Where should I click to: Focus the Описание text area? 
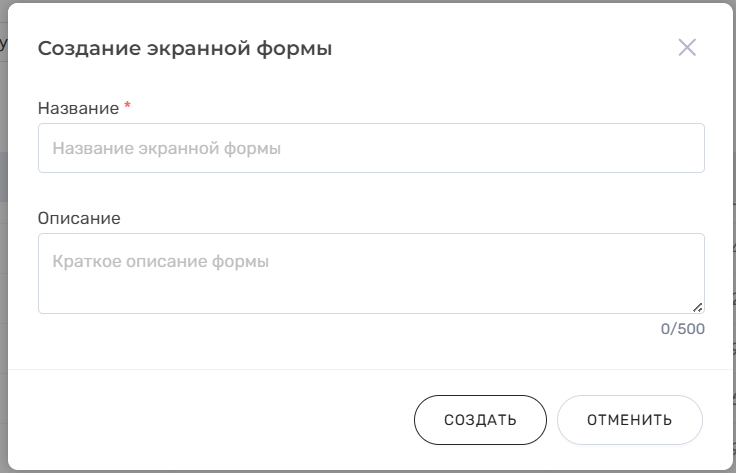(x=371, y=273)
